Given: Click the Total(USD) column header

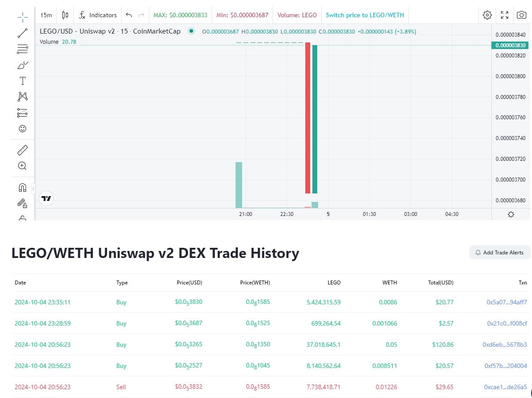Looking at the screenshot, I should pos(440,283).
